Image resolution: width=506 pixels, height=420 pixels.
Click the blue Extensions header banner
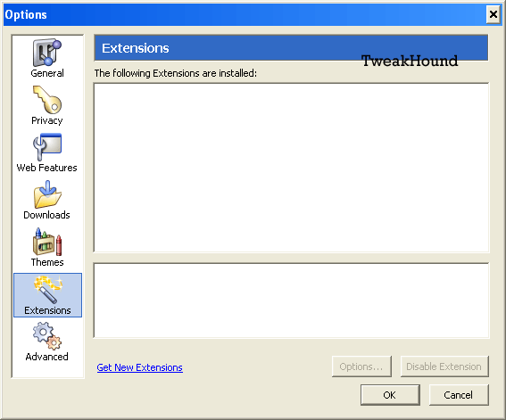291,48
